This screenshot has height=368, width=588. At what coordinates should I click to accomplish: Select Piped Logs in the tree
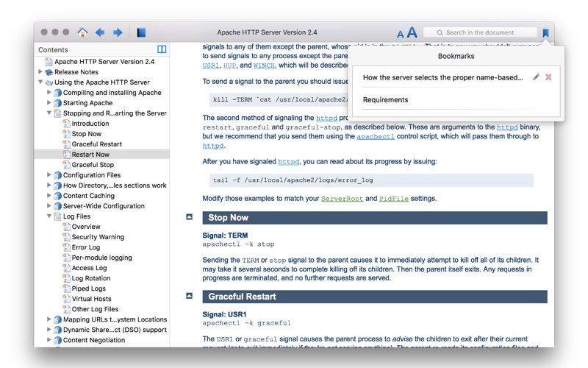[88, 289]
